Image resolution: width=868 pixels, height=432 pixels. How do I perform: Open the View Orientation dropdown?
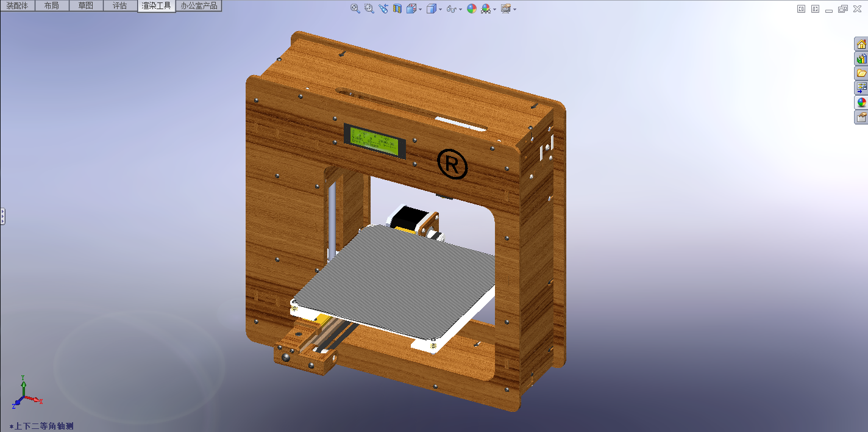[x=421, y=9]
